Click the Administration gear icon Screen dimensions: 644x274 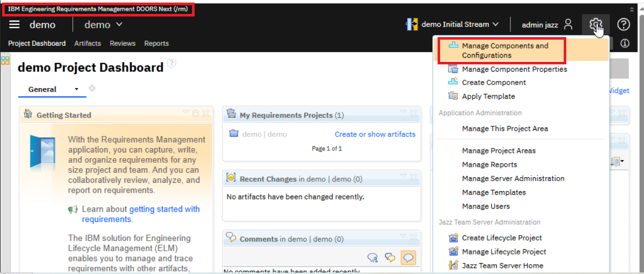(x=596, y=24)
